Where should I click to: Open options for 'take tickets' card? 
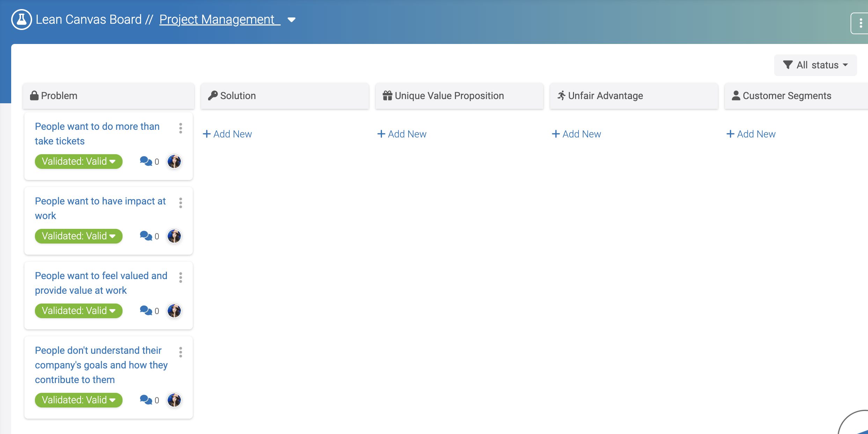pyautogui.click(x=181, y=128)
